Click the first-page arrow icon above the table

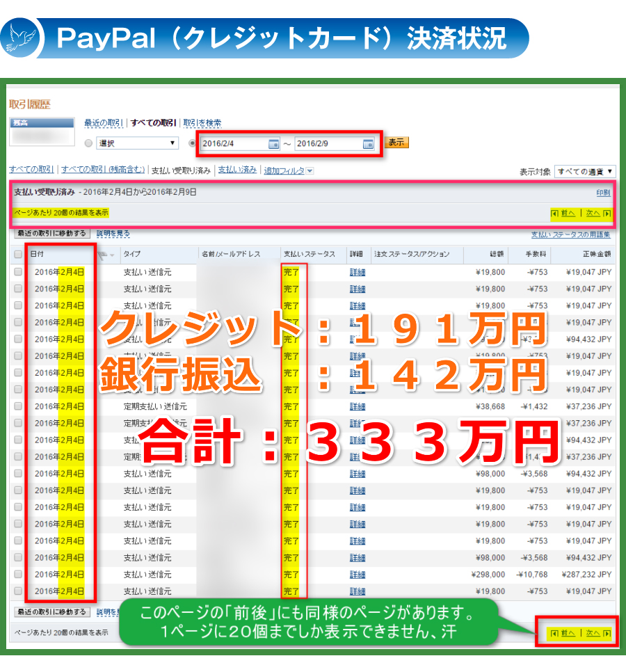[554, 213]
